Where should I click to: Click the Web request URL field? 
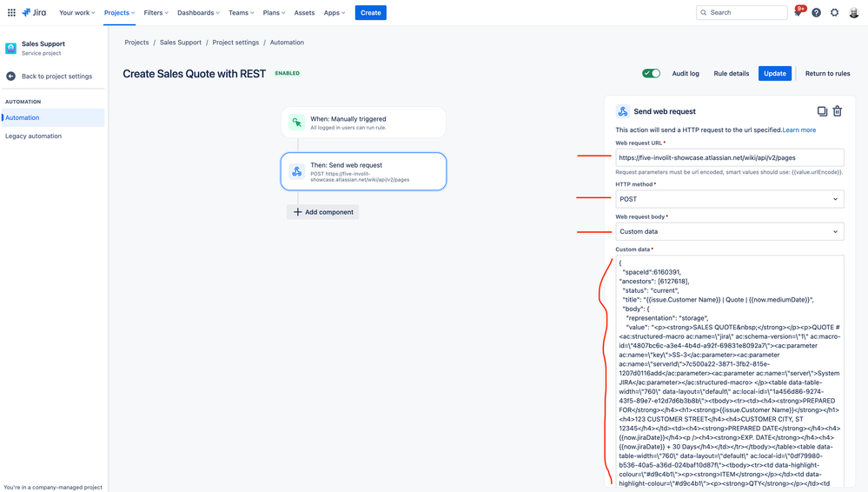click(x=730, y=157)
